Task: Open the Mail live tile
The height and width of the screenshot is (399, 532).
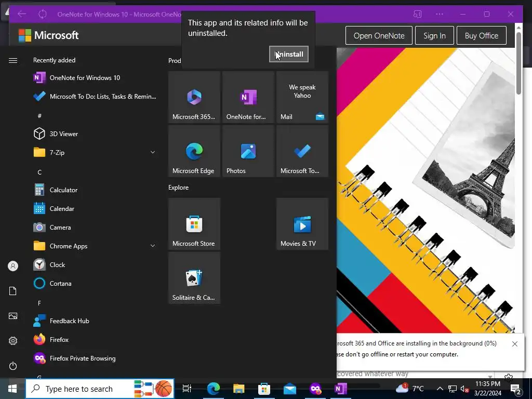Action: click(302, 97)
